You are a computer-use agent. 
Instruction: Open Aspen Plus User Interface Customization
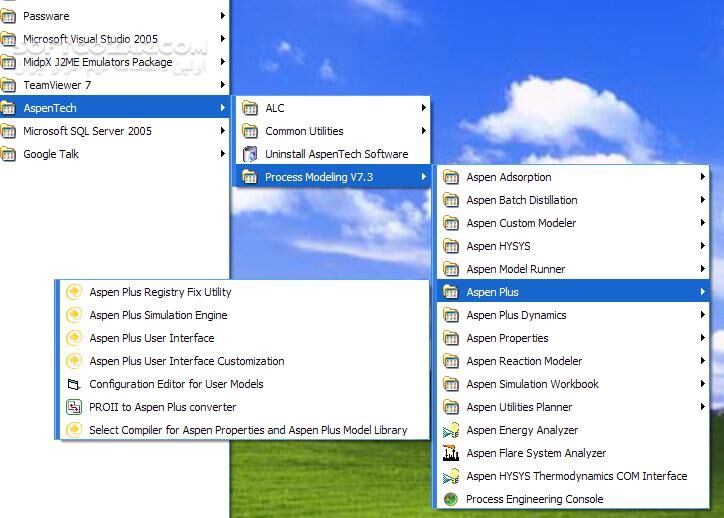187,361
